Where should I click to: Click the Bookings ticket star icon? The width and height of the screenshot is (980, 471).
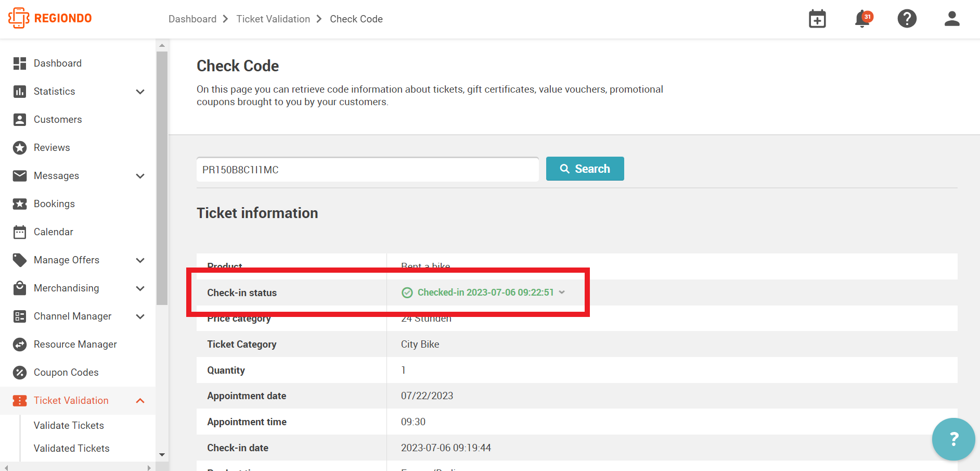pos(20,204)
